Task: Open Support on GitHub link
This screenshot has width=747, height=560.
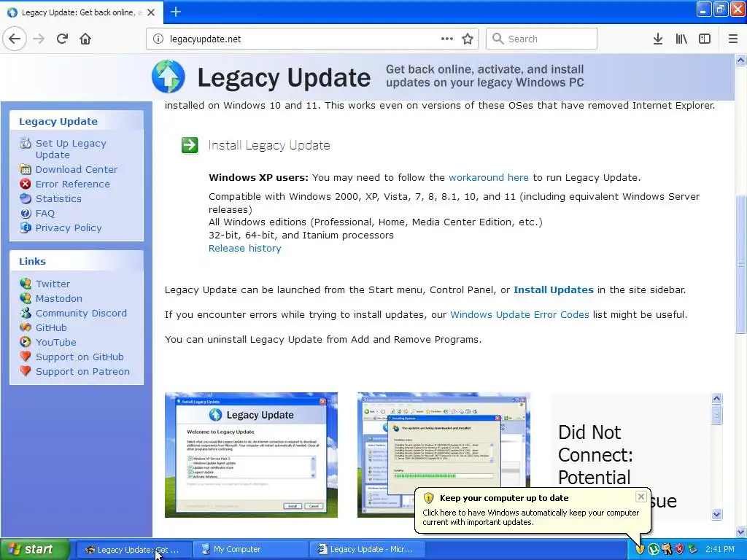Action: 80,357
